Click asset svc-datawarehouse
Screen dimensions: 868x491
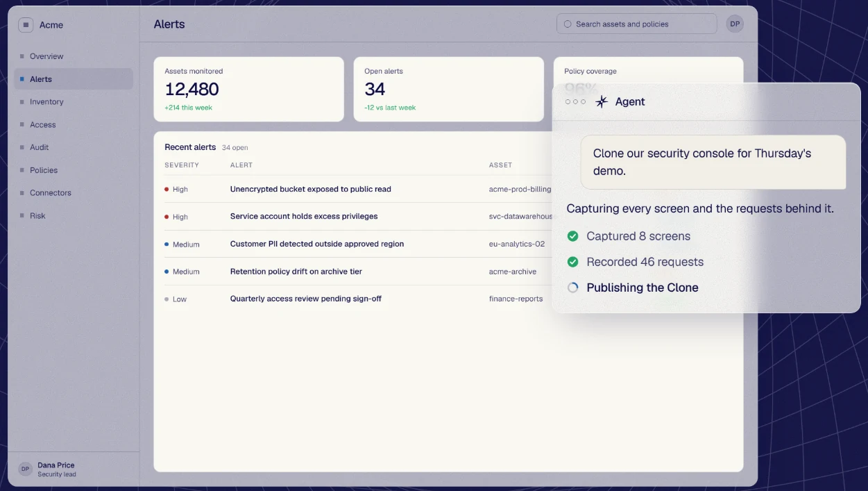520,217
